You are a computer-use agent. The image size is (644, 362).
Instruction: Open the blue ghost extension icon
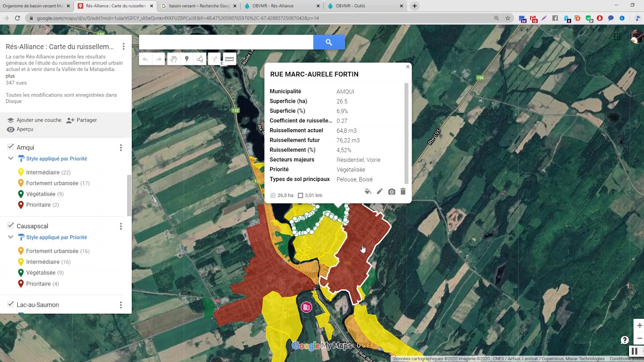coord(567,19)
